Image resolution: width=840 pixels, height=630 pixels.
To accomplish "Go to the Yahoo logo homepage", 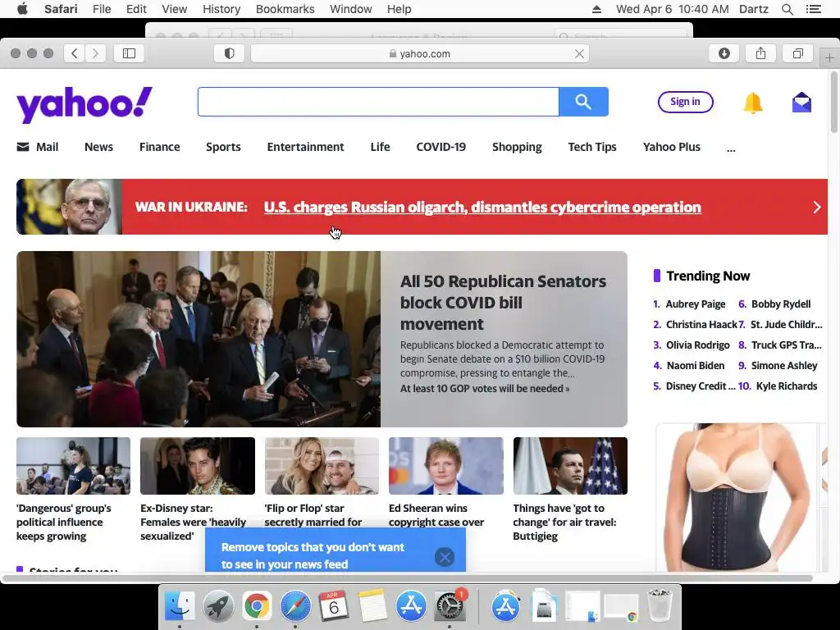I will tap(84, 104).
